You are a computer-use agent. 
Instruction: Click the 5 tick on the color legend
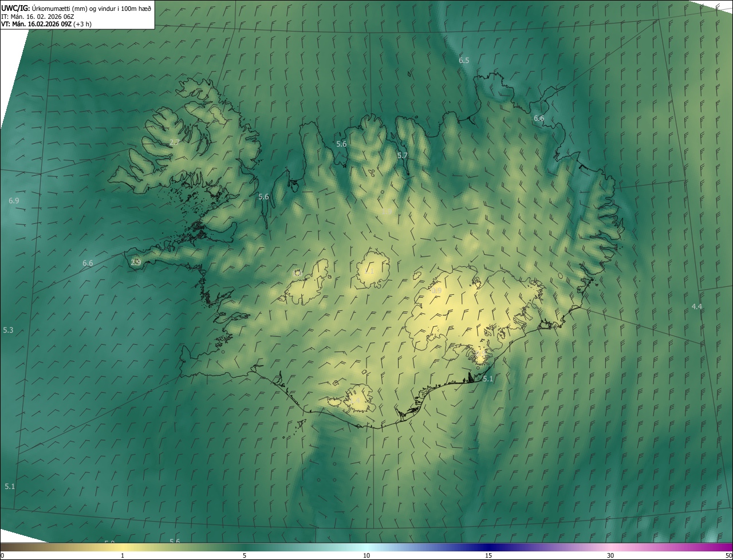(x=245, y=555)
